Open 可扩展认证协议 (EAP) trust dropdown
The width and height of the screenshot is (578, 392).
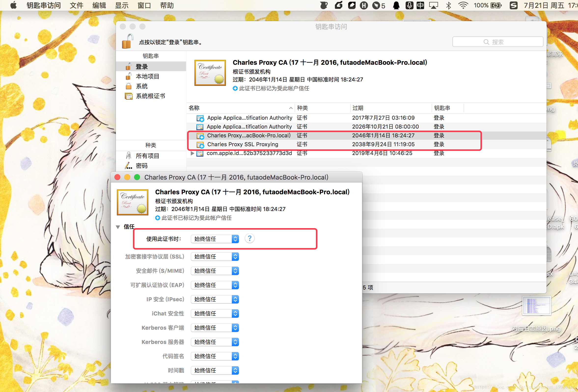(x=215, y=285)
